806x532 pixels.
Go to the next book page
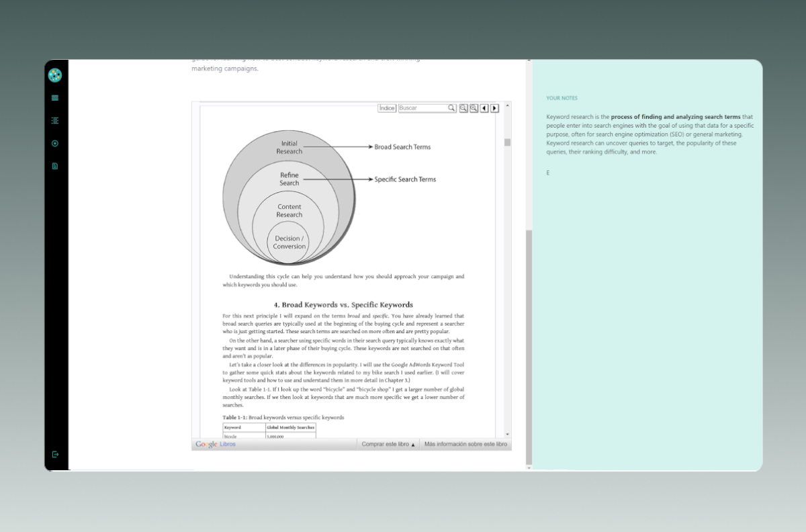494,108
